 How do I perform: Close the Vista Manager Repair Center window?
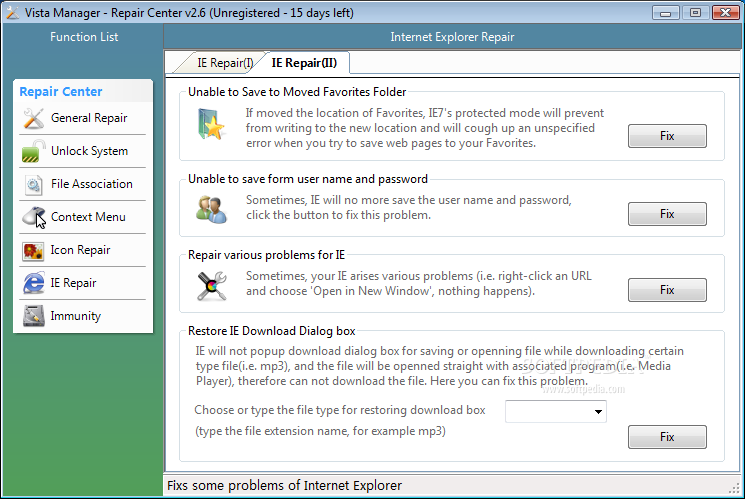point(725,13)
